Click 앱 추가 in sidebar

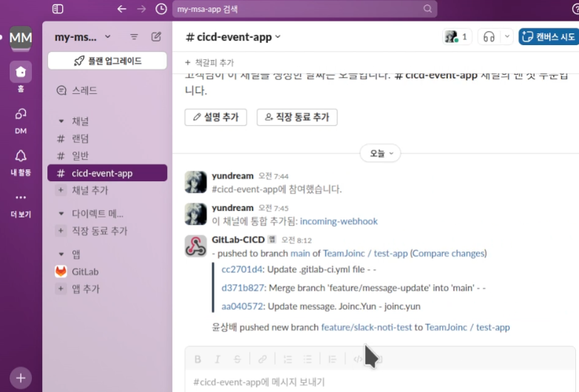[x=107, y=288]
